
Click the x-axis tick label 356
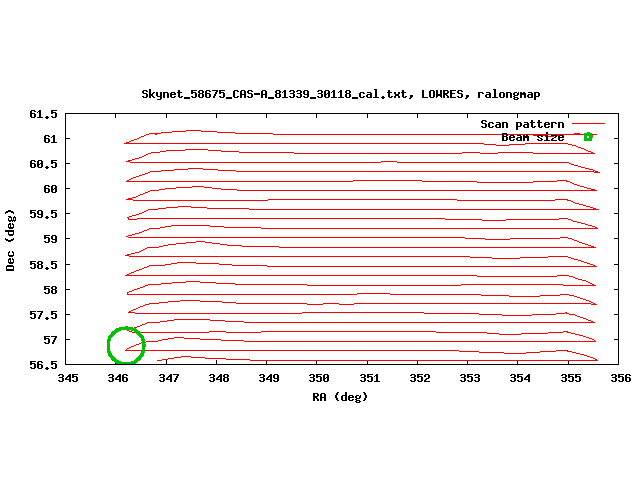coord(621,378)
